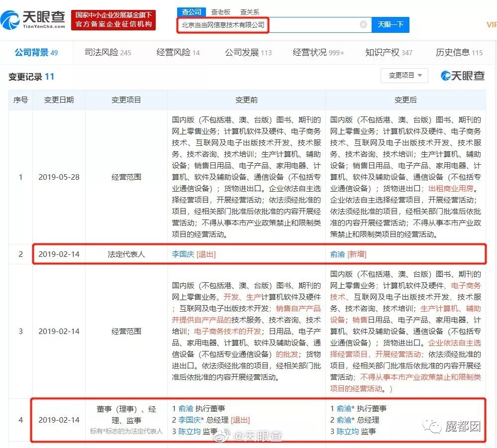Select the 查公司 search tab
This screenshot has height=448, width=497.
pyautogui.click(x=192, y=12)
